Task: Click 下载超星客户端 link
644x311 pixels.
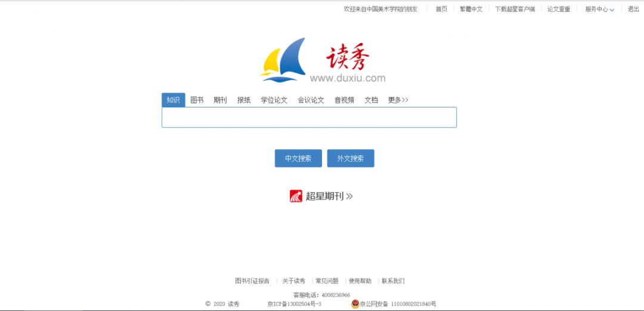Action: click(515, 9)
